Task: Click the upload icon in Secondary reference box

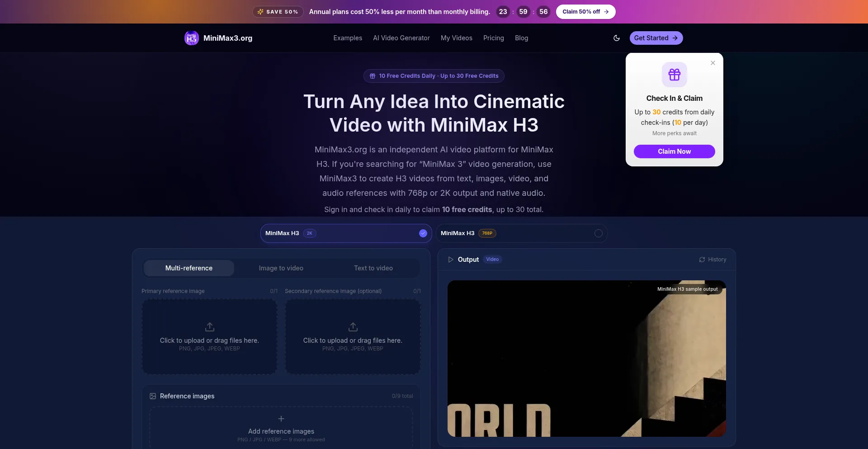Action: click(353, 326)
